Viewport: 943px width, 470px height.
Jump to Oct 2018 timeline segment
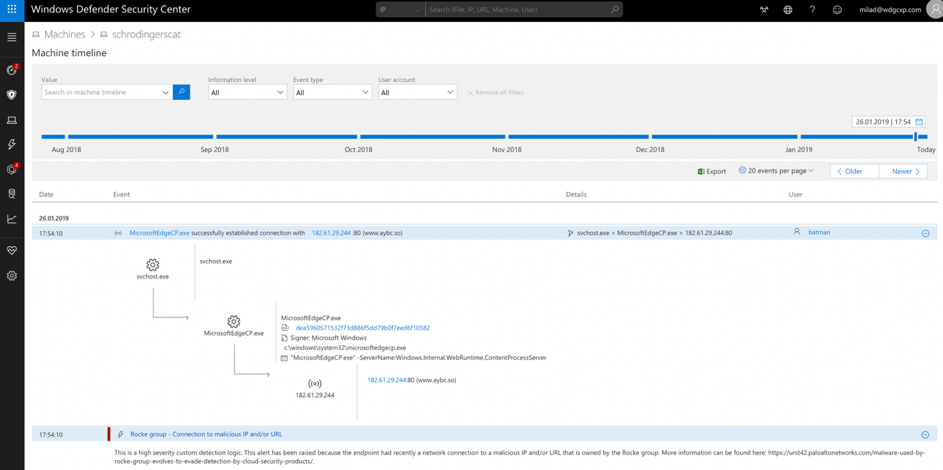431,136
